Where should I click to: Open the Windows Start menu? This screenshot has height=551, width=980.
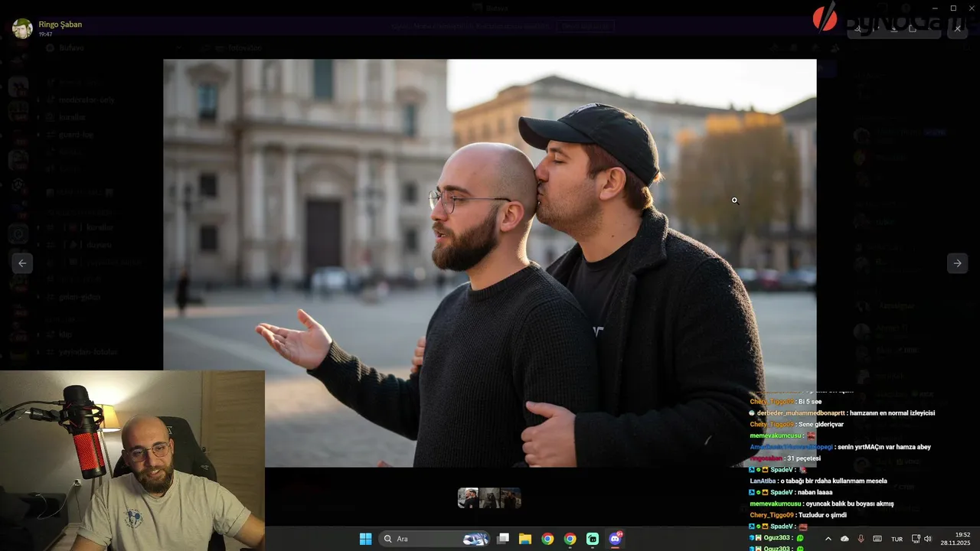tap(365, 539)
